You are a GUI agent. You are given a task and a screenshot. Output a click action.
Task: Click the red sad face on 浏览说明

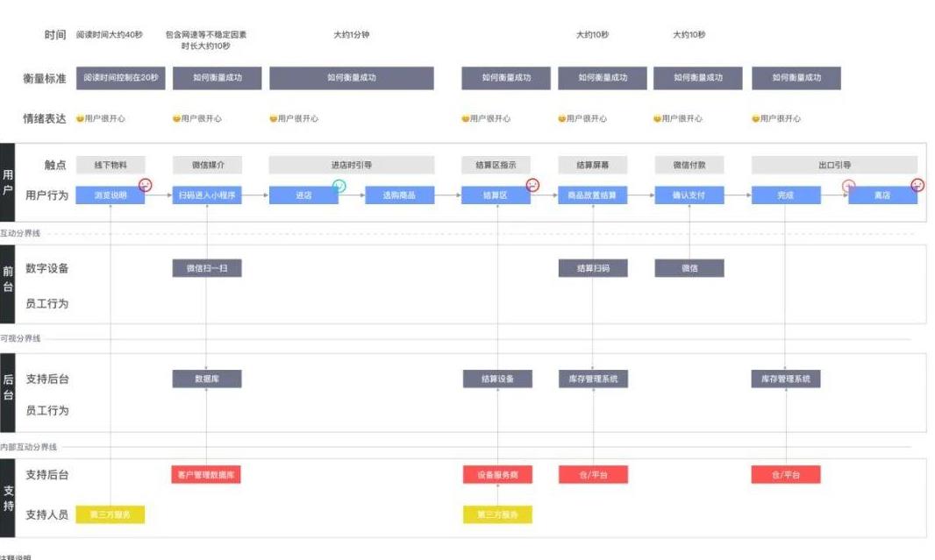coord(146,185)
